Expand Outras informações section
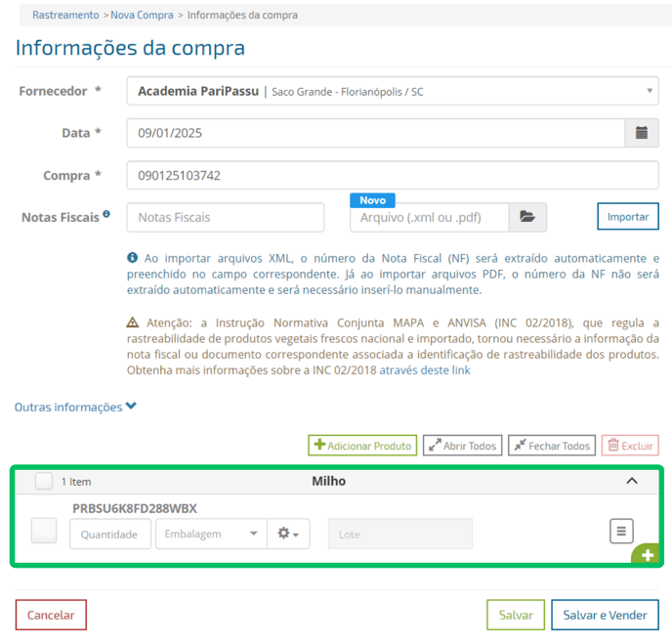The height and width of the screenshot is (644, 672). pyautogui.click(x=75, y=407)
